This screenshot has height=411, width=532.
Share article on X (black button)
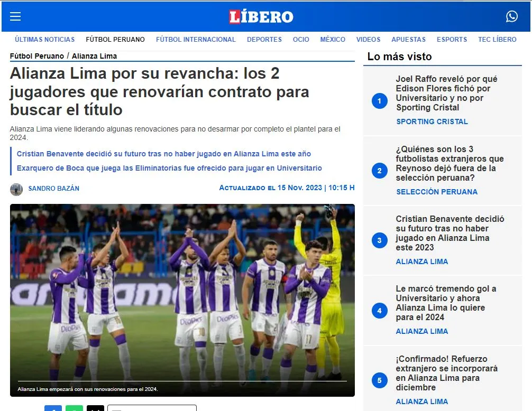click(96, 408)
